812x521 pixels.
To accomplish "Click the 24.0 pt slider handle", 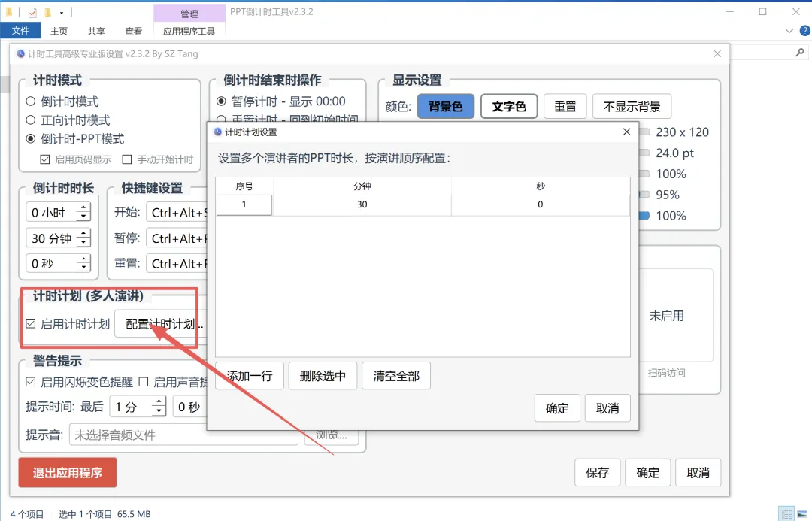I will tap(644, 153).
